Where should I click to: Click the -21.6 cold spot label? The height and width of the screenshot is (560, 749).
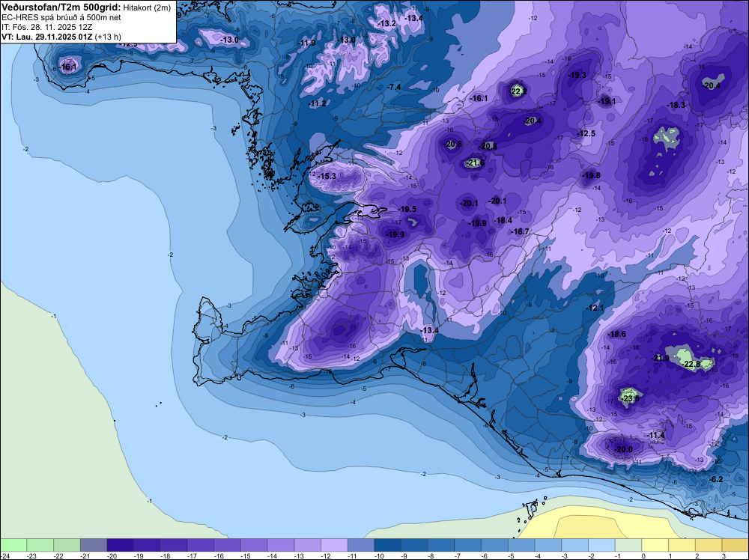click(475, 162)
